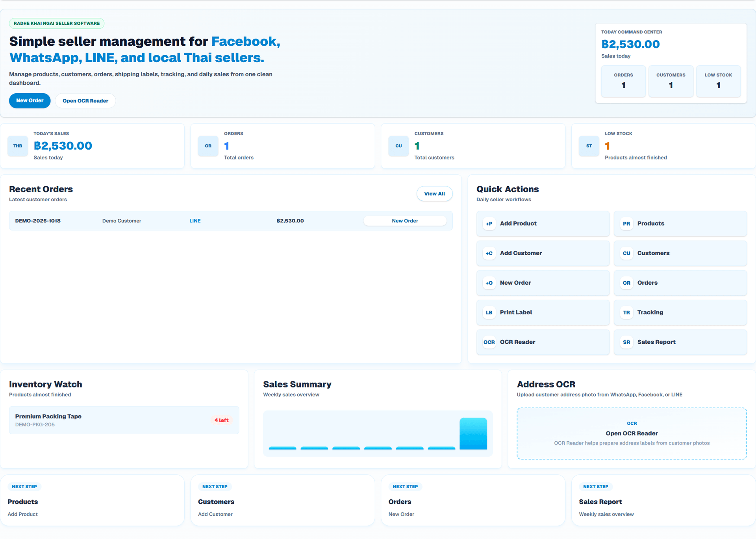Click the +O icon for New Order
The image size is (756, 539).
click(x=489, y=283)
